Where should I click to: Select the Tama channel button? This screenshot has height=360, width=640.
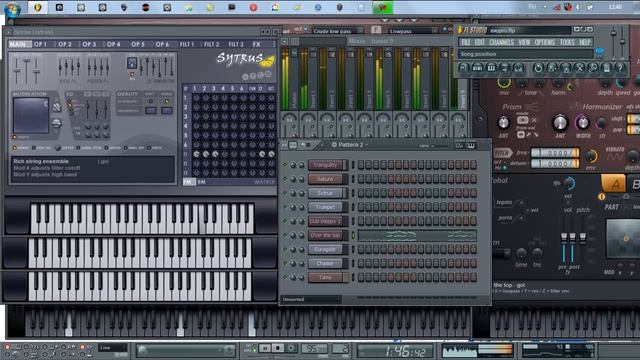[x=326, y=278]
